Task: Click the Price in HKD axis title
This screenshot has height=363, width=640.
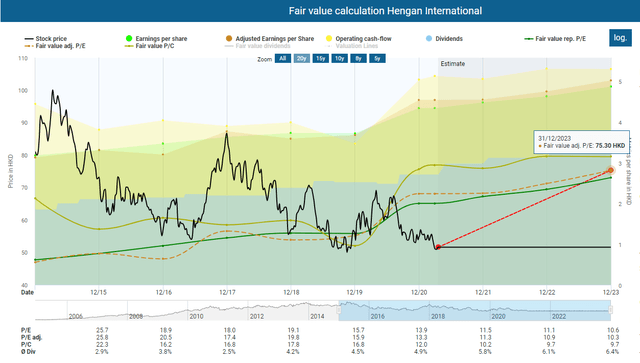Action: 11,171
